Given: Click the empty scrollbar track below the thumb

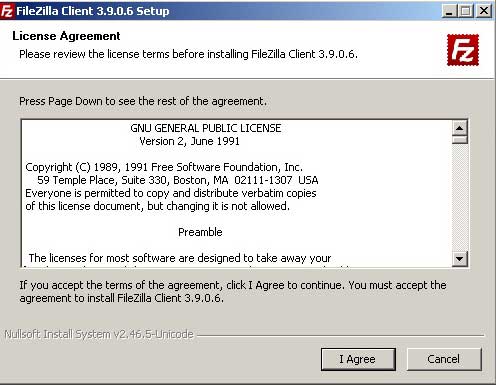Looking at the screenshot, I should pyautogui.click(x=460, y=197).
